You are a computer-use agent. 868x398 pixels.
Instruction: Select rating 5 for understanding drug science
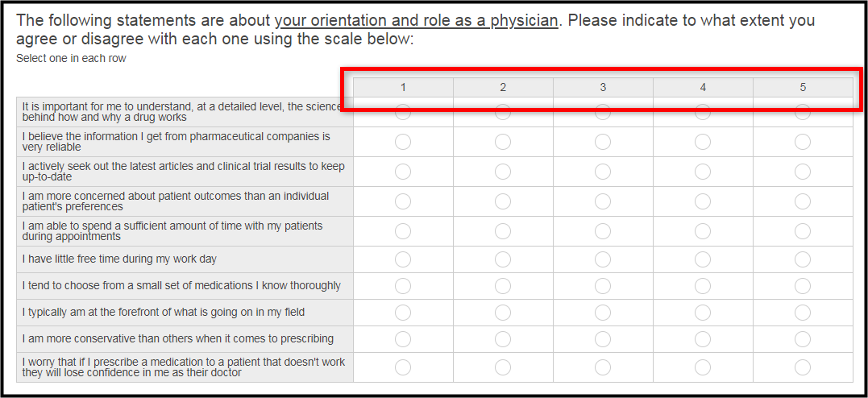(x=803, y=112)
